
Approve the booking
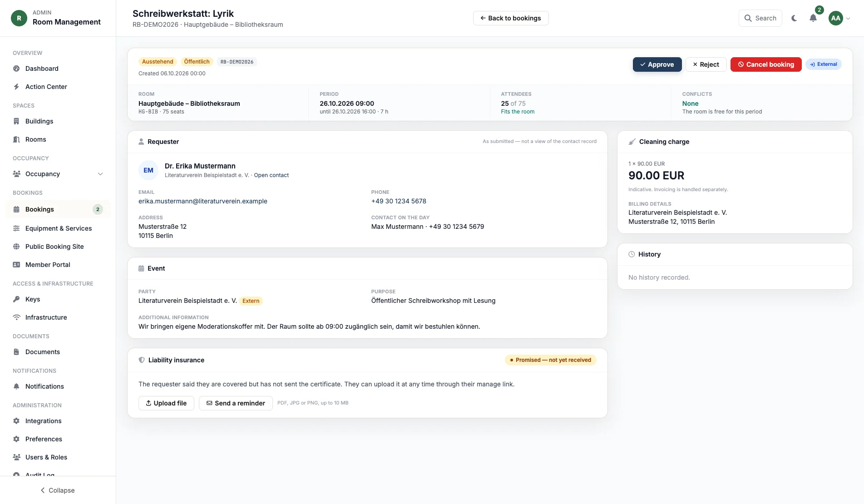[x=657, y=64]
